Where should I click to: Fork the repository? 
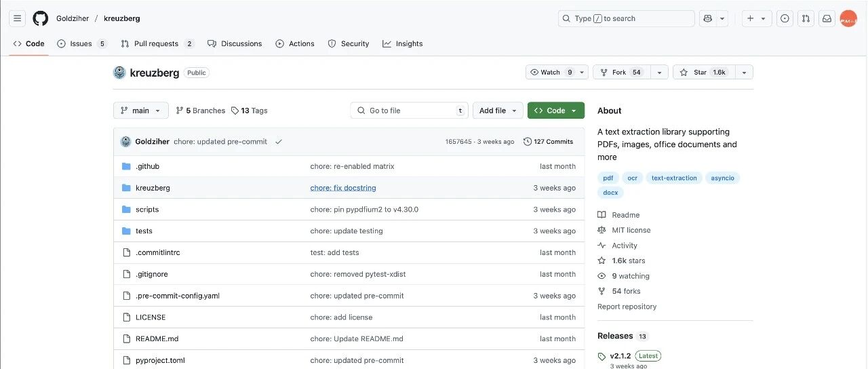[622, 72]
